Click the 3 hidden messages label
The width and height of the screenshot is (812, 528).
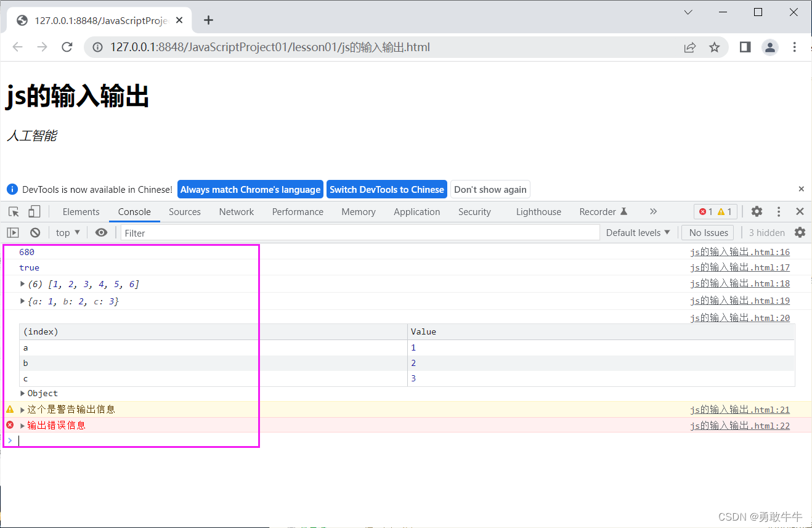(767, 233)
